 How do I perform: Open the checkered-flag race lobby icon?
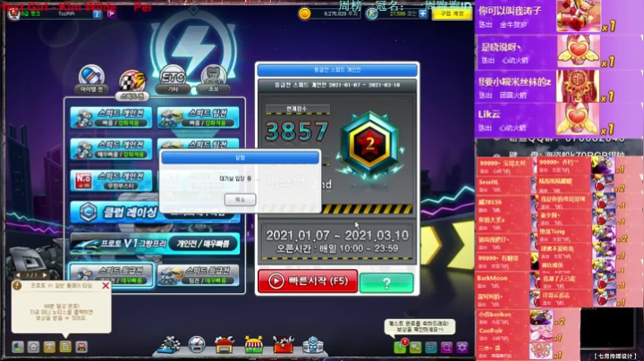[x=169, y=345]
